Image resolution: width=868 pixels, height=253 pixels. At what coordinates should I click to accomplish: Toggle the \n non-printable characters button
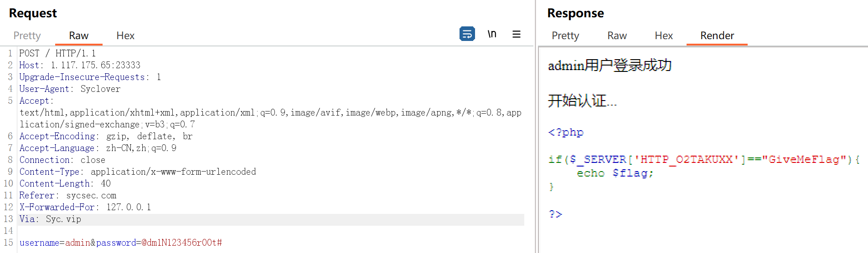491,34
